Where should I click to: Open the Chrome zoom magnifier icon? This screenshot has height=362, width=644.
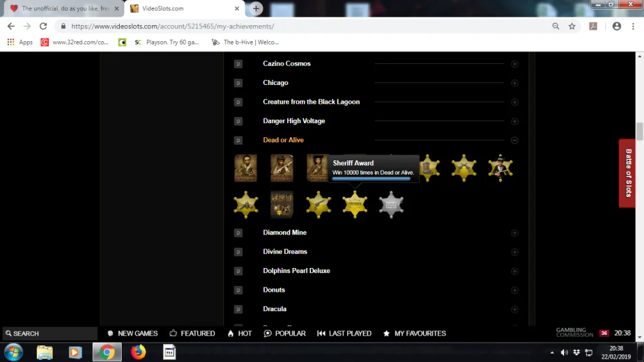(556, 26)
